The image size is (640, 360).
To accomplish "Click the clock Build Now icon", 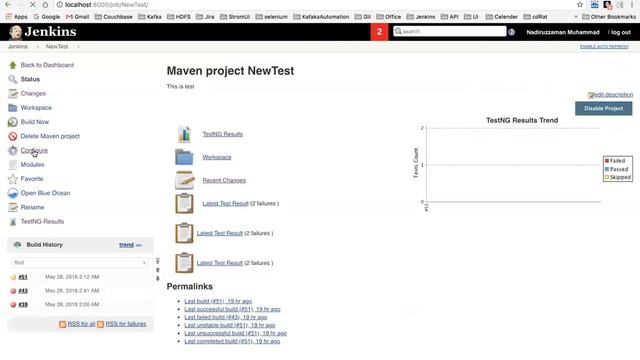I will [x=13, y=122].
